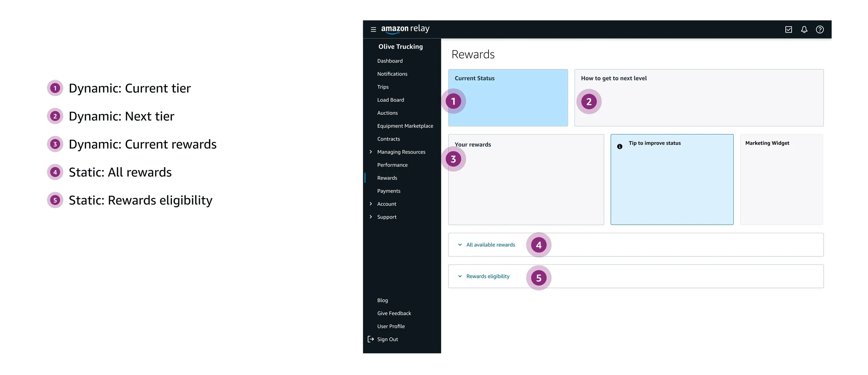Open the Blog link

click(x=383, y=300)
